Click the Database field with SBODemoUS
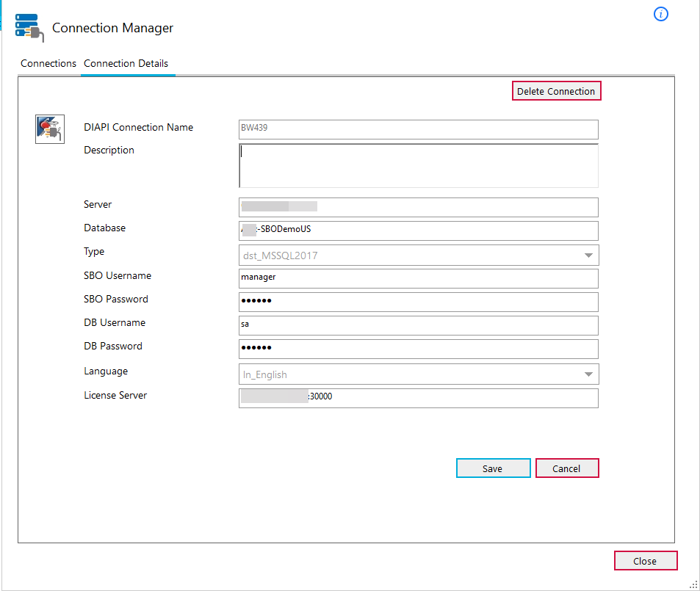This screenshot has height=591, width=700. point(419,231)
